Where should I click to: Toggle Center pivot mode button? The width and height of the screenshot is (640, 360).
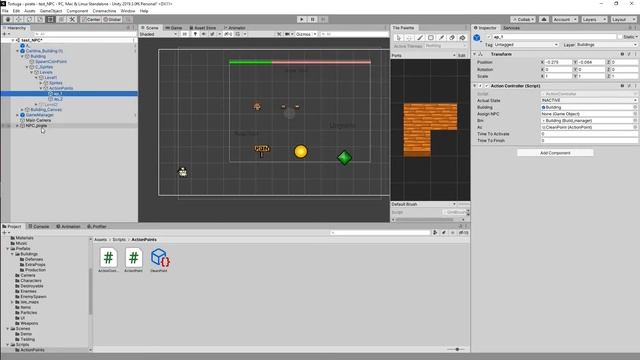(x=91, y=19)
